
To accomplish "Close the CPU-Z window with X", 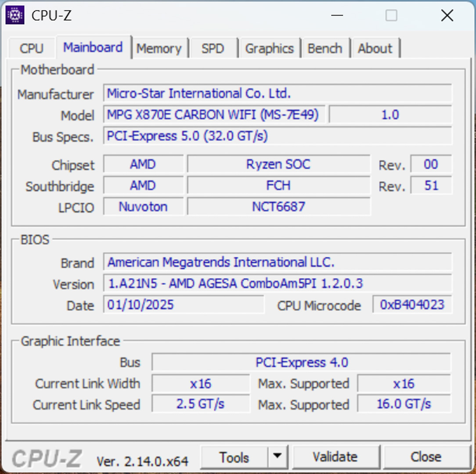I will pos(447,15).
